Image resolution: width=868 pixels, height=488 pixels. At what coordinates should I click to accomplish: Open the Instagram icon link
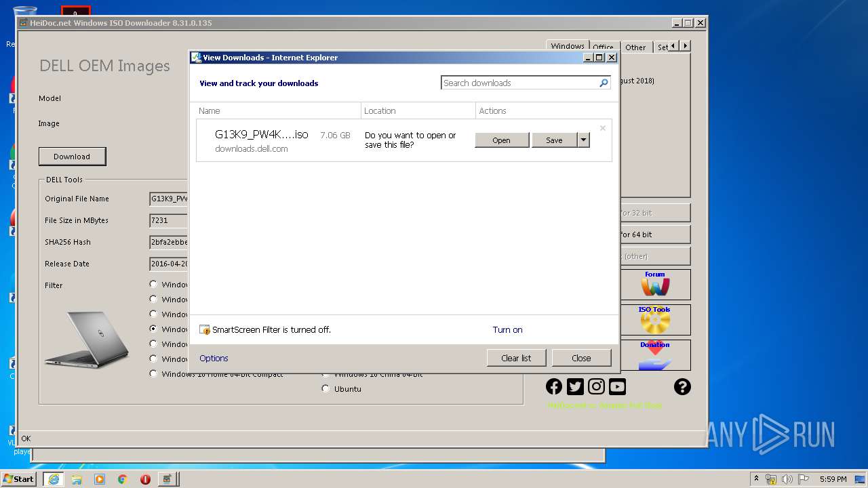(x=596, y=386)
